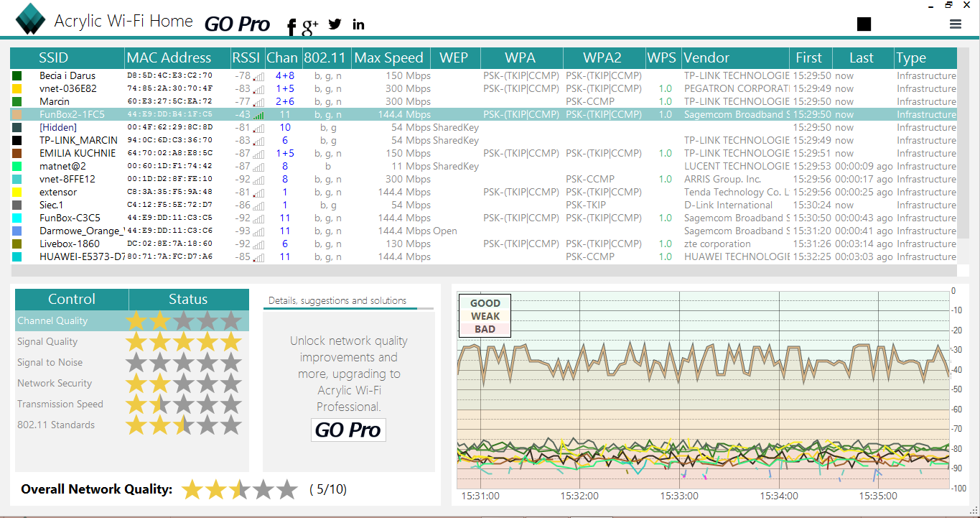Click the swatch next to Livebox-1860
This screenshot has height=518, width=980.
(17, 244)
